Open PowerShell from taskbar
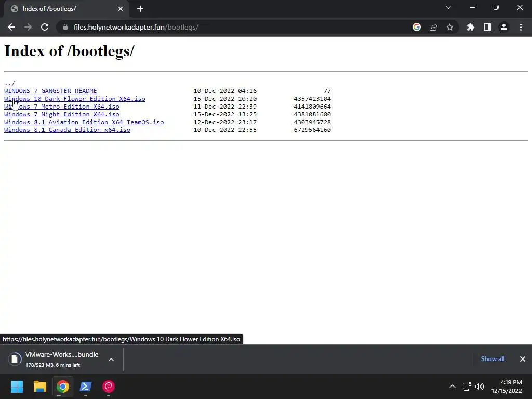The height and width of the screenshot is (399, 532). coord(86,387)
